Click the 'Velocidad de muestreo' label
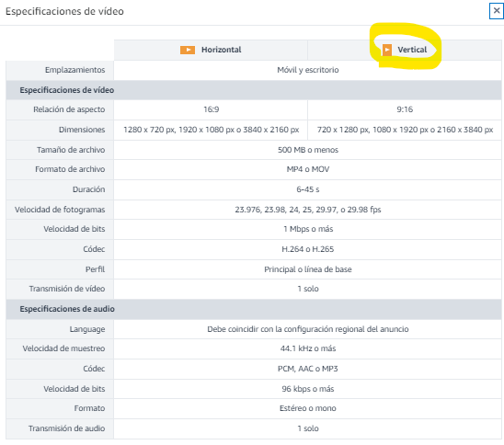This screenshot has width=504, height=445. pyautogui.click(x=63, y=348)
